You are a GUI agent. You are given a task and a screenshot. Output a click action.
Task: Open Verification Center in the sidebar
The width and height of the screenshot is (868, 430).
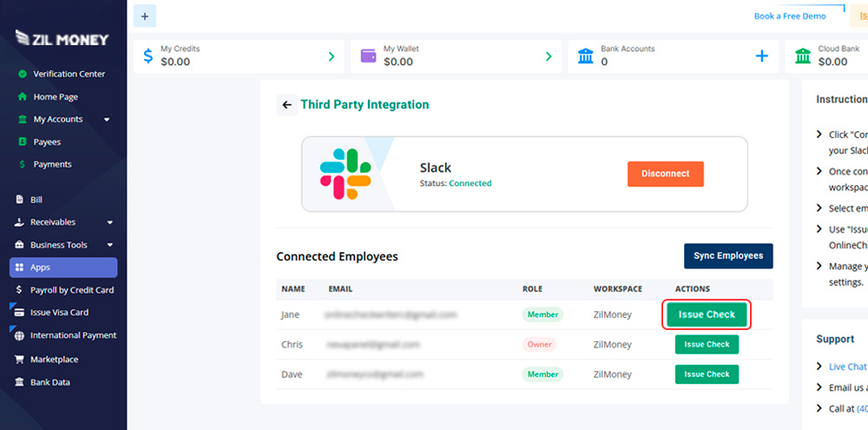point(69,74)
